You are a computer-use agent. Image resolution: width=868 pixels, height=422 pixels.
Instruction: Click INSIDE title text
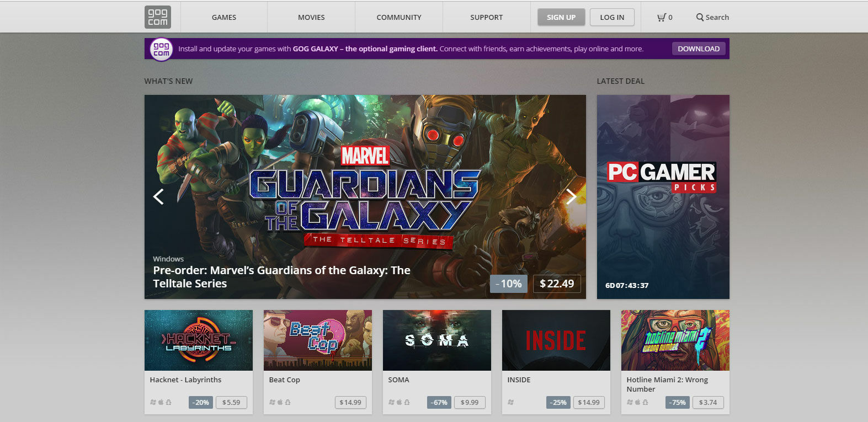click(519, 380)
